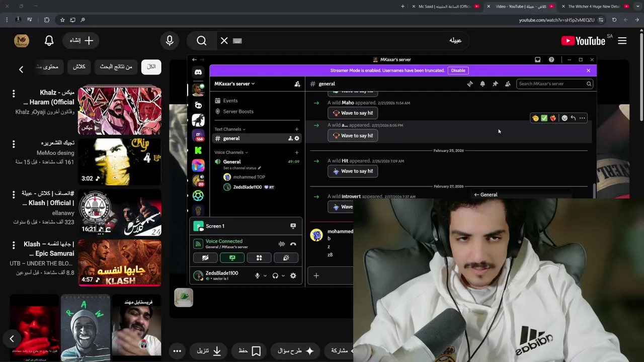Expand MKaxar's server dropdown menu
This screenshot has height=362, width=644.
tap(234, 84)
